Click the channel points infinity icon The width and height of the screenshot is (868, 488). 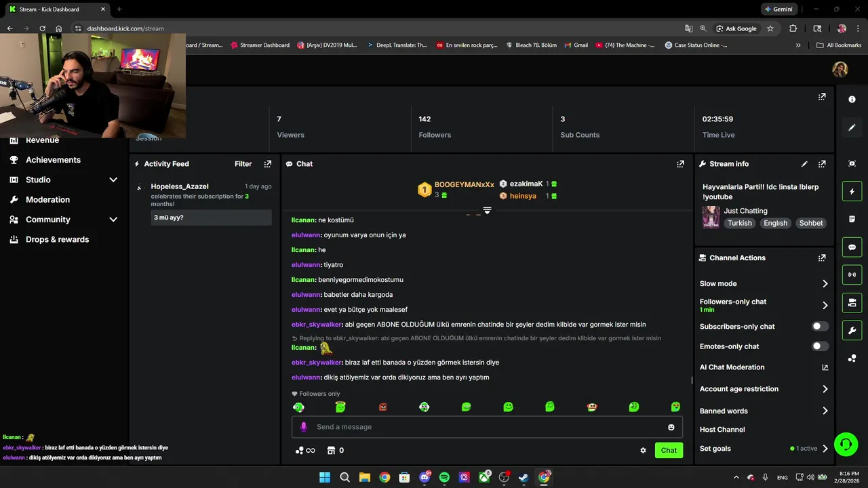tap(305, 451)
